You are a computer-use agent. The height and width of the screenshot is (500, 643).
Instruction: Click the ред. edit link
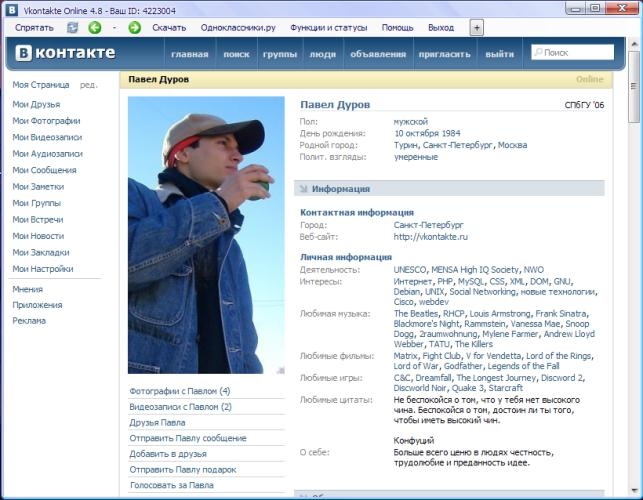pyautogui.click(x=89, y=85)
